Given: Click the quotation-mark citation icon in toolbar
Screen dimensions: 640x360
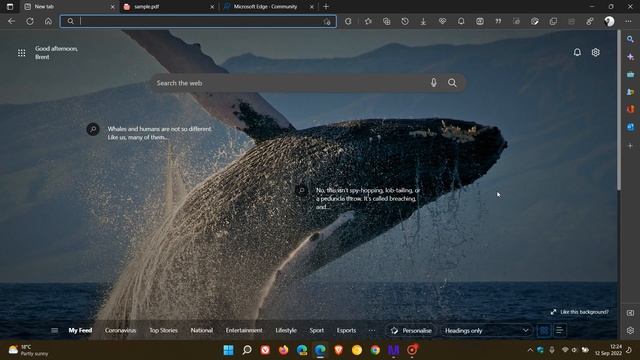Looking at the screenshot, I should (x=498, y=21).
